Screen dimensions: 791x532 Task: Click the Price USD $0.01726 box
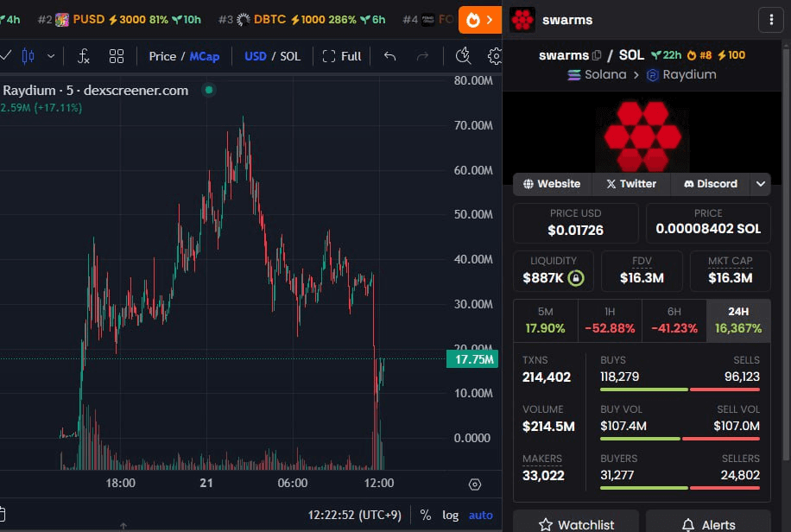[x=576, y=223]
